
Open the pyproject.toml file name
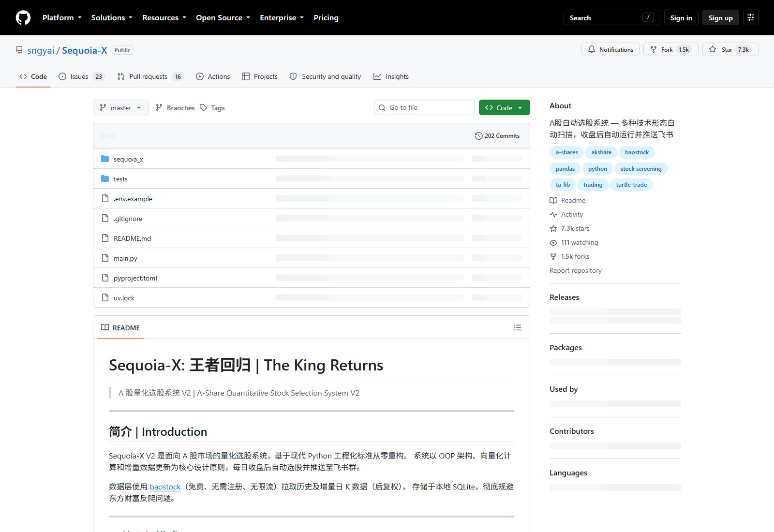tap(135, 278)
